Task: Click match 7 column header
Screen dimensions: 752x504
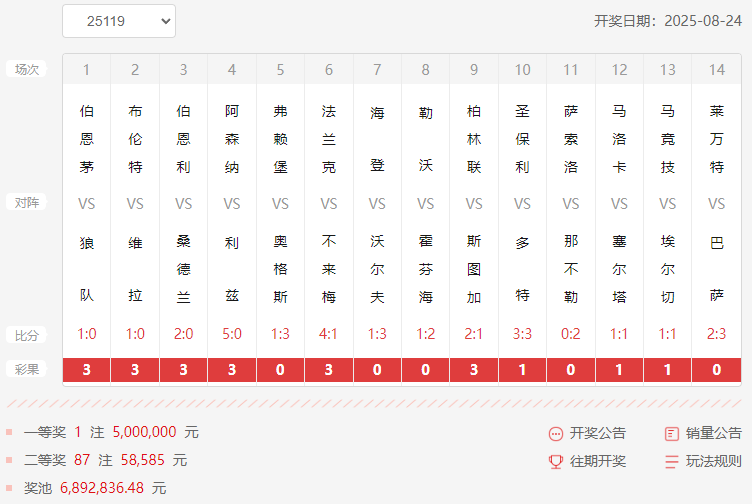Action: pyautogui.click(x=377, y=70)
